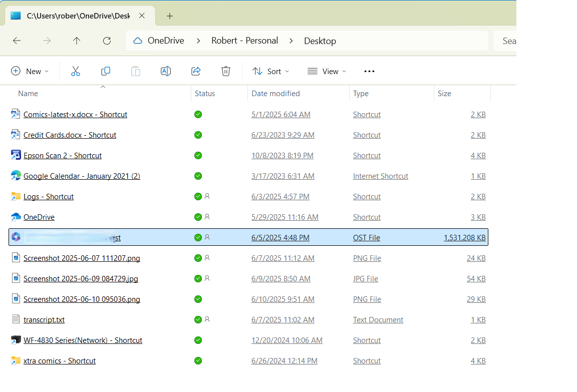The image size is (577, 392).
Task: Expand the chevron after OneDrive in path
Action: point(198,41)
